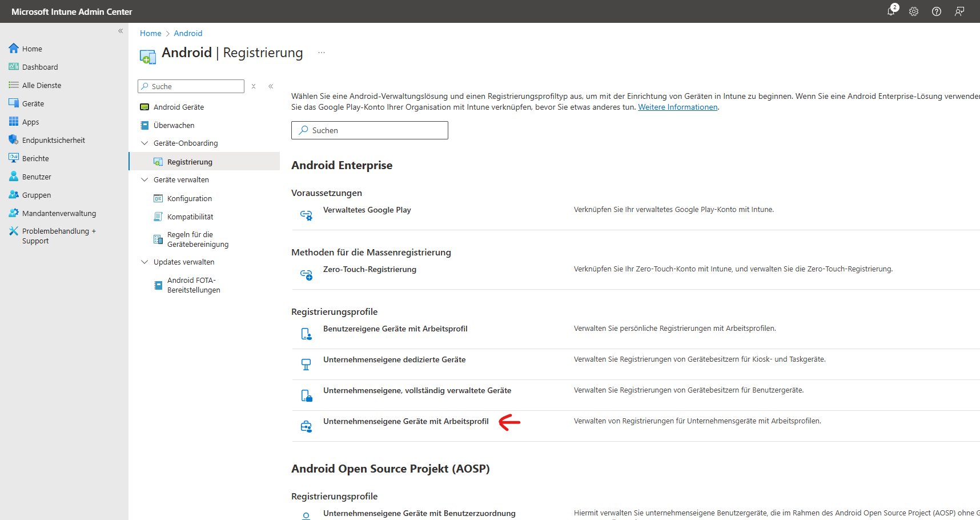Collapse the Geräte verwalten section

[144, 179]
